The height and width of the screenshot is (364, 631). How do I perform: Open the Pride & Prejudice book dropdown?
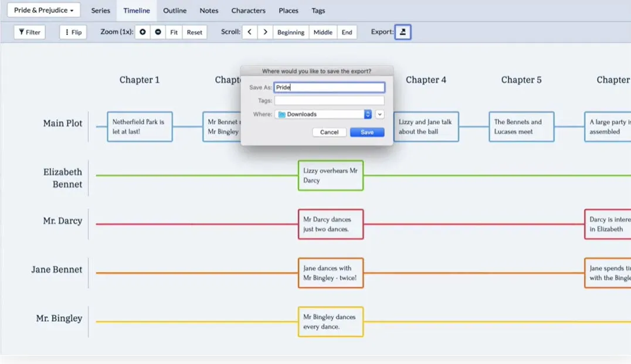(x=43, y=10)
